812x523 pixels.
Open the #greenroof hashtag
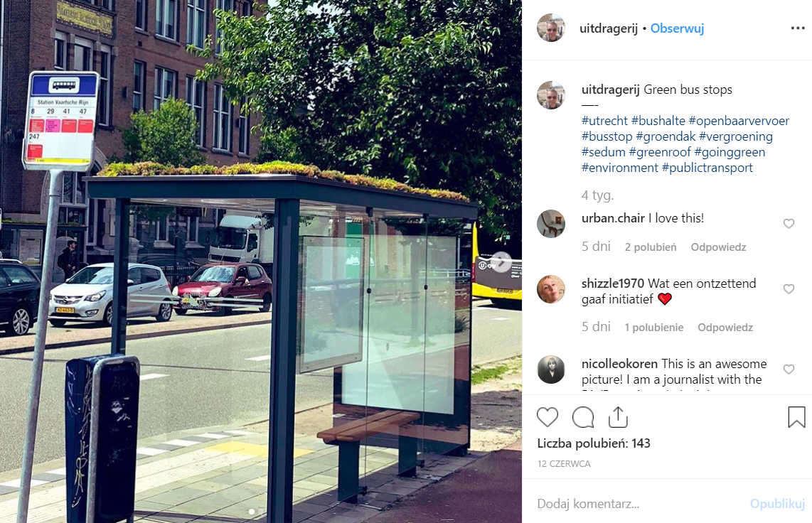pos(660,152)
